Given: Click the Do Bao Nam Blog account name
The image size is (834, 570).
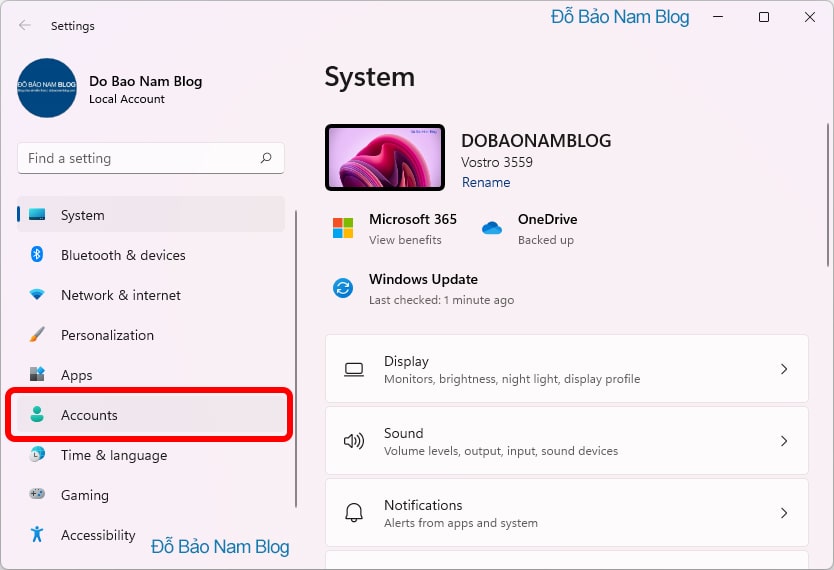Looking at the screenshot, I should pyautogui.click(x=146, y=81).
